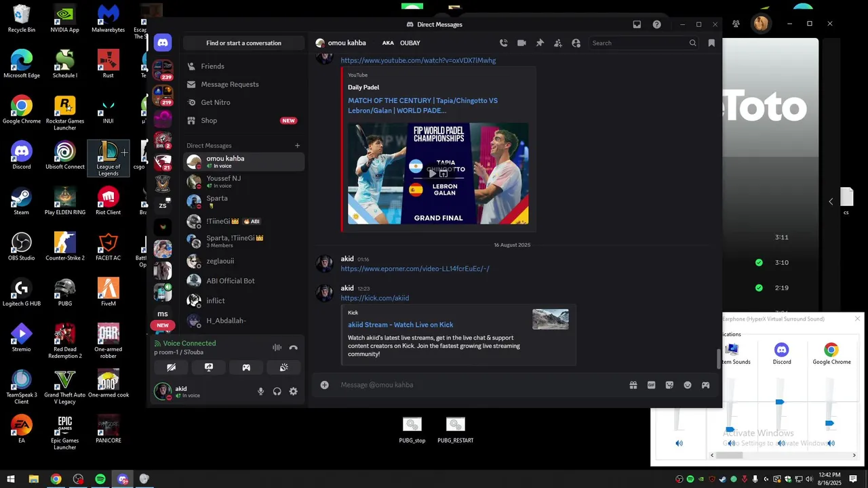Click server icon with 219 badge
The width and height of the screenshot is (868, 488).
click(163, 95)
